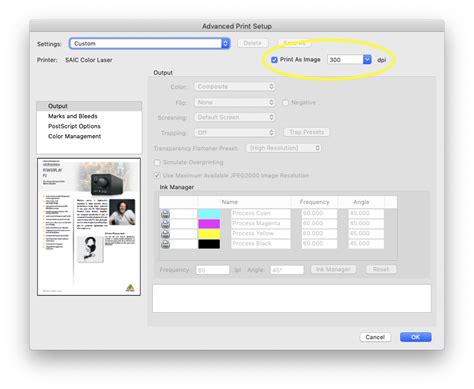Enable Simulate Overprinting checkbox
Viewport: 474px width, 389px height.
click(x=157, y=162)
